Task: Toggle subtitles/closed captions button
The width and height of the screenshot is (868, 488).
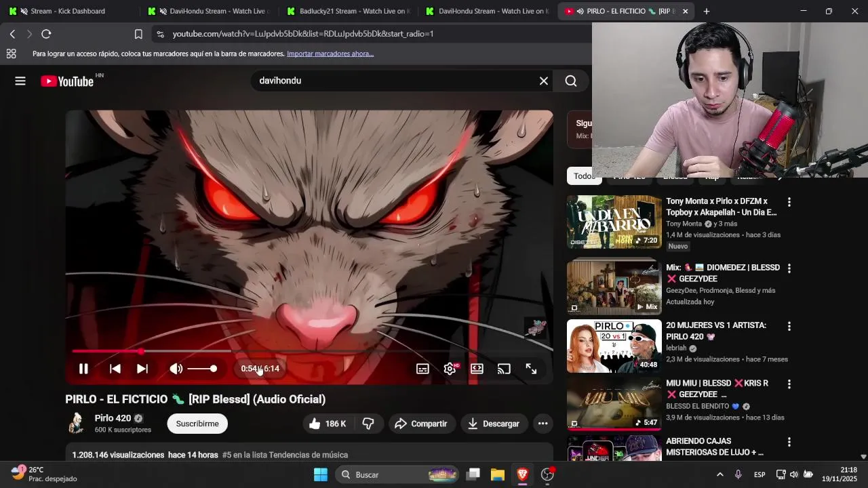Action: click(x=422, y=369)
